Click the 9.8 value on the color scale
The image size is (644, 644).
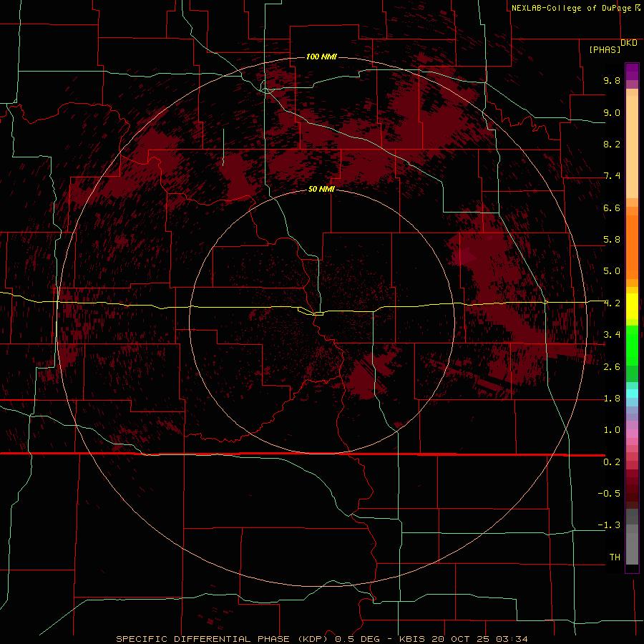(612, 80)
